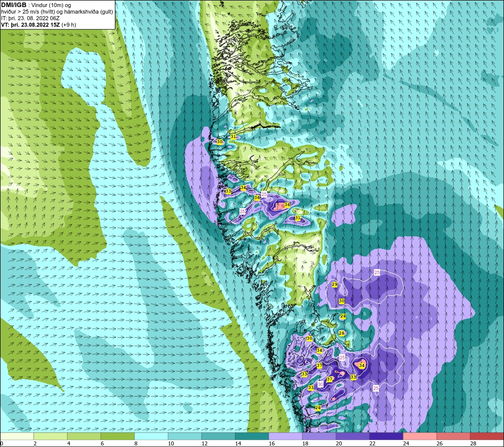Select the 'VT: þri. 23.08.2022 15Z' valid time
Viewport: 504px width, 447px height.
(x=31, y=25)
